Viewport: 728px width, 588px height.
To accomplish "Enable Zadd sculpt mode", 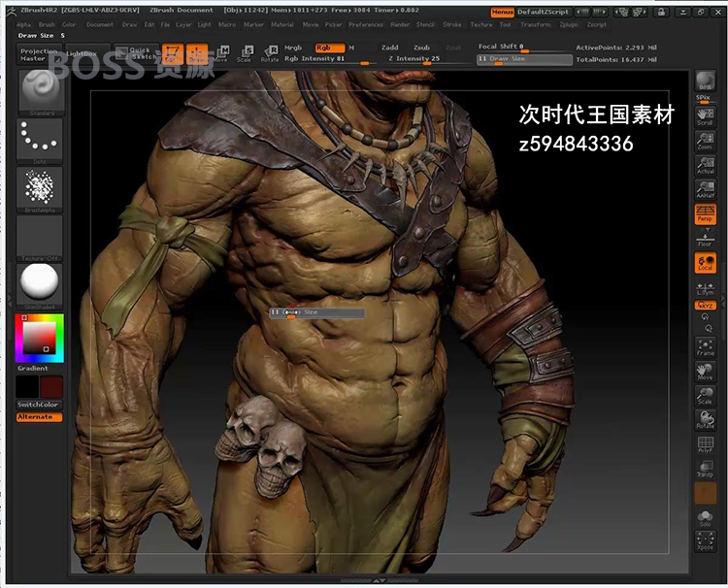I will coord(390,48).
